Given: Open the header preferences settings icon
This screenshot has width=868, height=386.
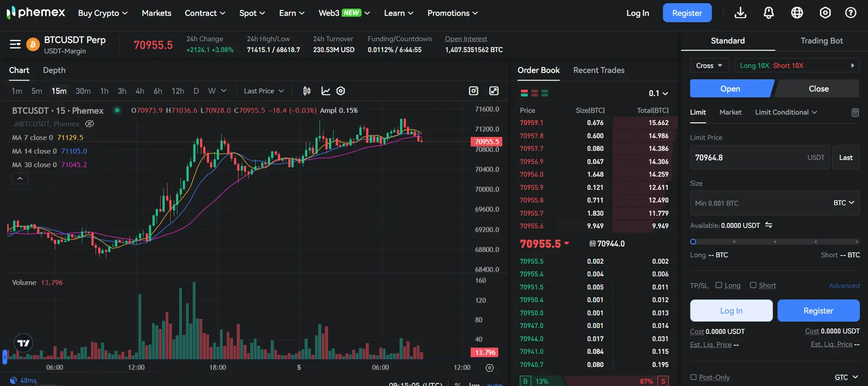Looking at the screenshot, I should tap(825, 13).
